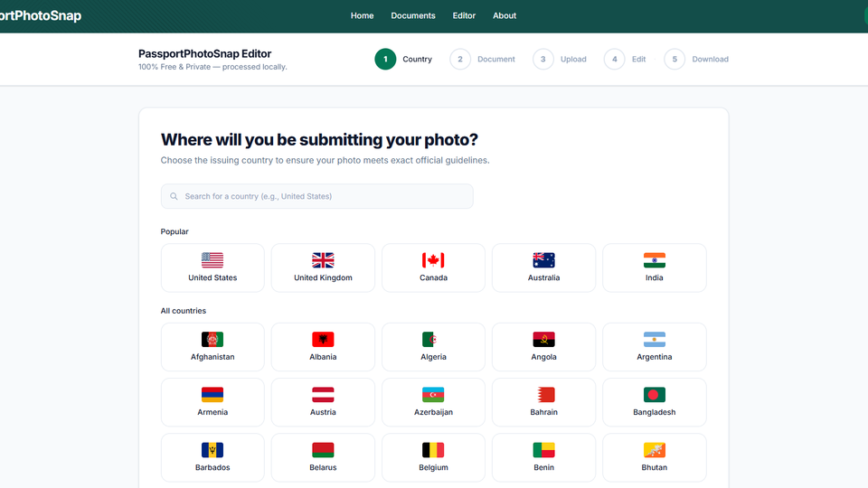Screen dimensions: 868x488
Task: Click the PassportPhotoSnap logo text
Action: coord(41,15)
